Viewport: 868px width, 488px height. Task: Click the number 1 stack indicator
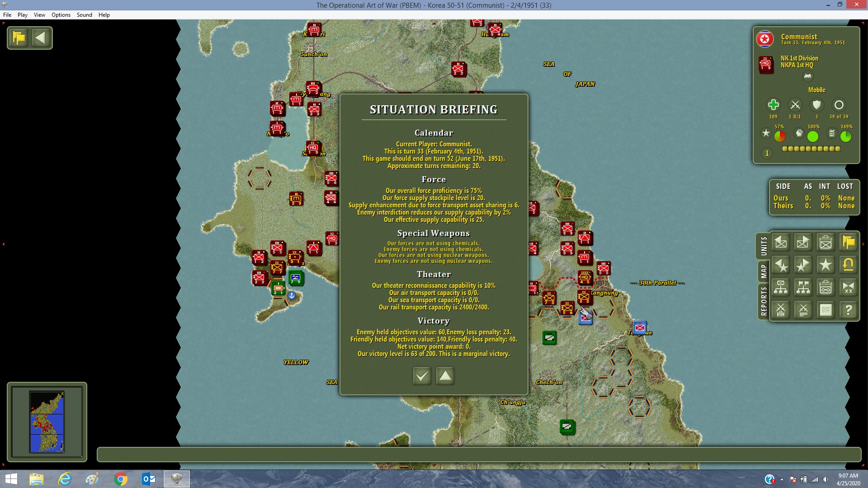pos(767,153)
